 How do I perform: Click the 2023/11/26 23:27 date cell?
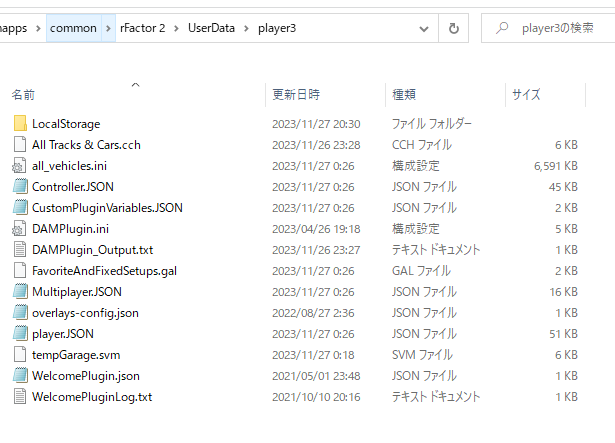[x=316, y=250]
